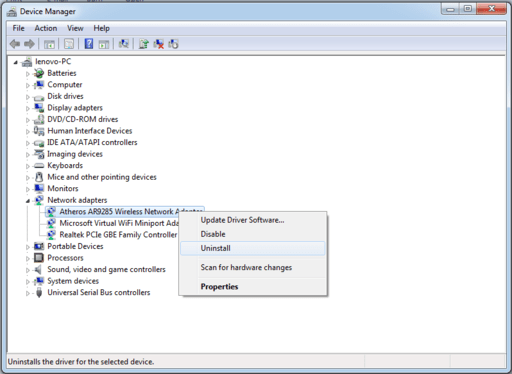512x374 pixels.
Task: Click the Disable device toolbar icon
Action: 173,44
